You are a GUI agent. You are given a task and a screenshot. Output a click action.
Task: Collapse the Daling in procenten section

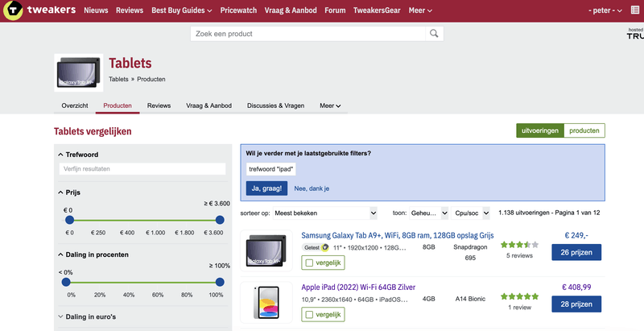tap(93, 254)
